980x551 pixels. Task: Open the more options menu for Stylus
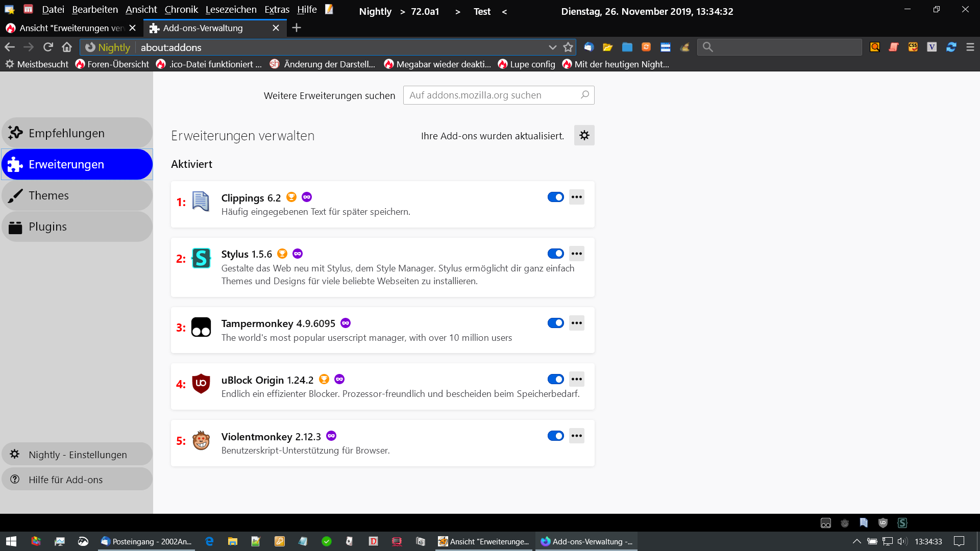[x=577, y=254]
